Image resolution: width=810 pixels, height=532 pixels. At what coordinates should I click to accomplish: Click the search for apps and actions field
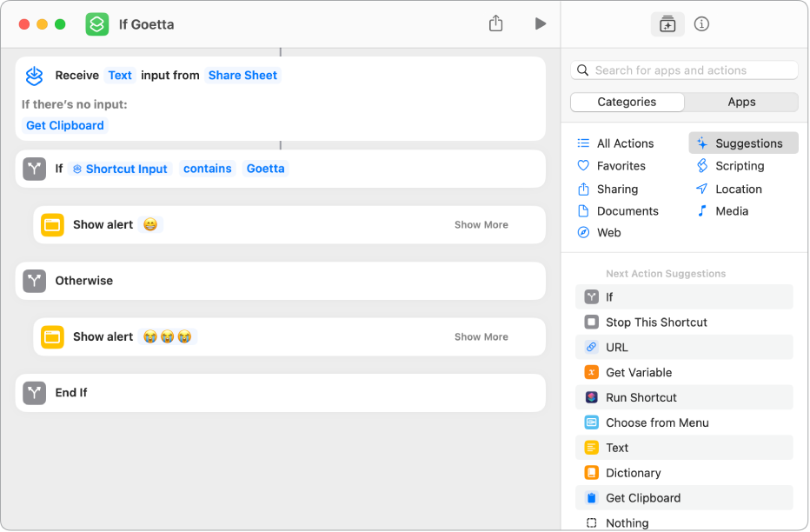coord(685,70)
